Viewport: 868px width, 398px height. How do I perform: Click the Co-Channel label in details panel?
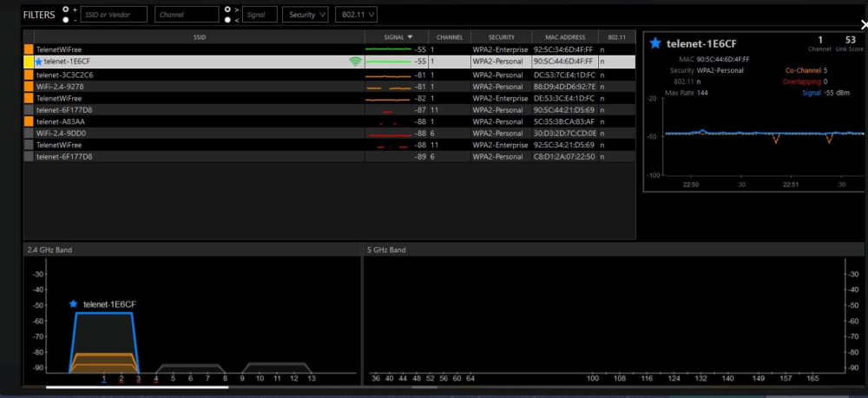(x=803, y=70)
